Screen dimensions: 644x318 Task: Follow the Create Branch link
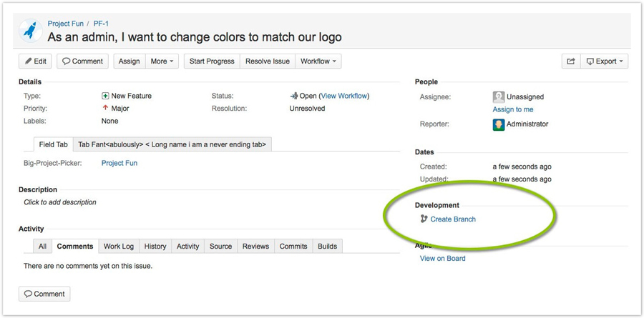point(453,219)
